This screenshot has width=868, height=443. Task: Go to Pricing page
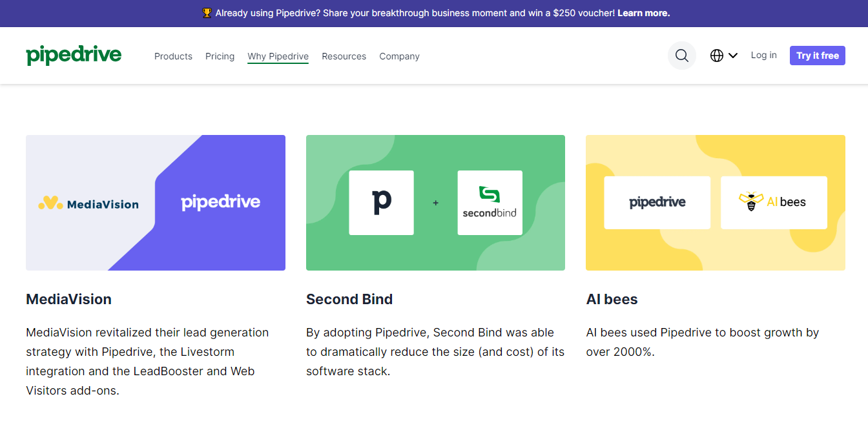(x=220, y=56)
